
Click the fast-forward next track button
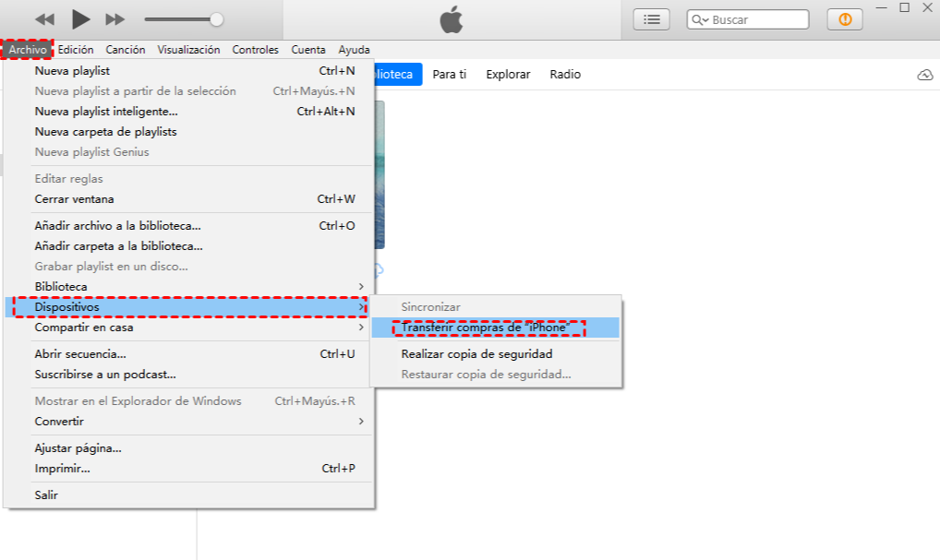tap(114, 19)
